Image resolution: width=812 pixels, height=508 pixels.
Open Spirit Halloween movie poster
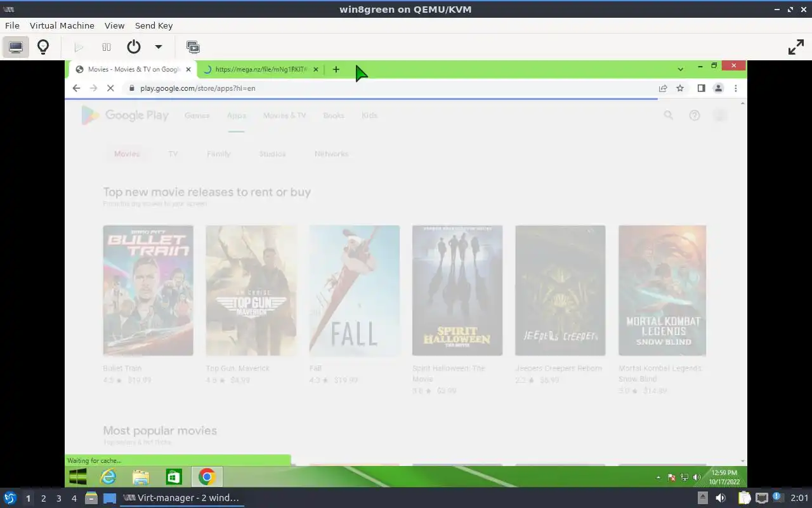pos(457,290)
